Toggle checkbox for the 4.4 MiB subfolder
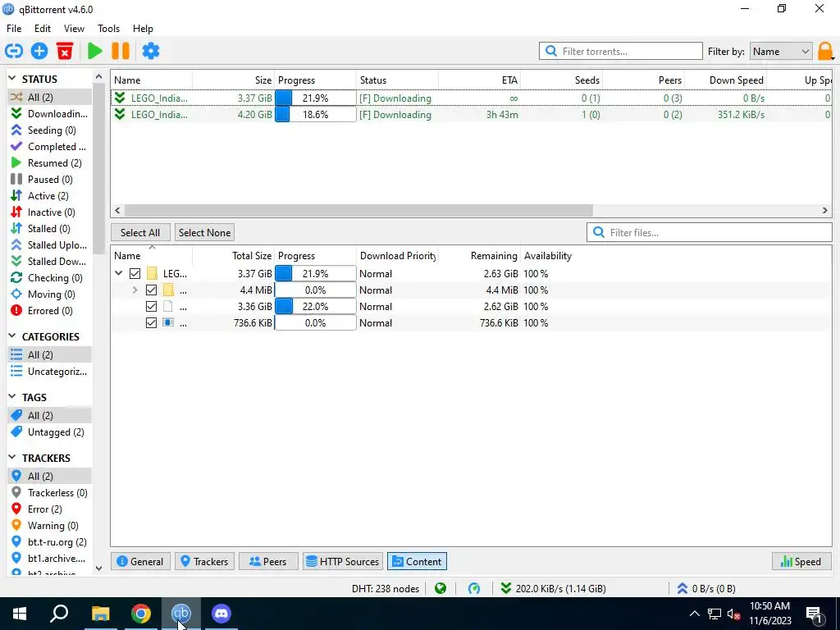Screen dimensions: 840x630 (x=151, y=290)
